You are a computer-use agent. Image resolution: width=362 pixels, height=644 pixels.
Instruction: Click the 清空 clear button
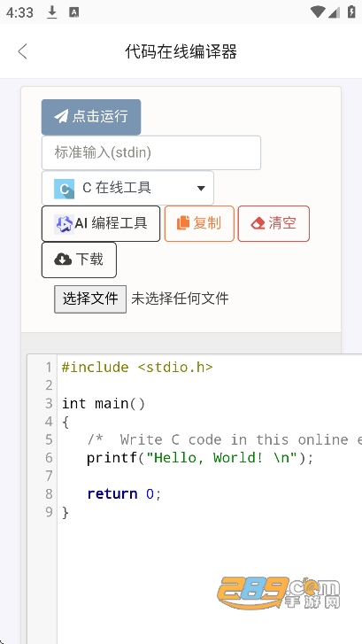[273, 223]
